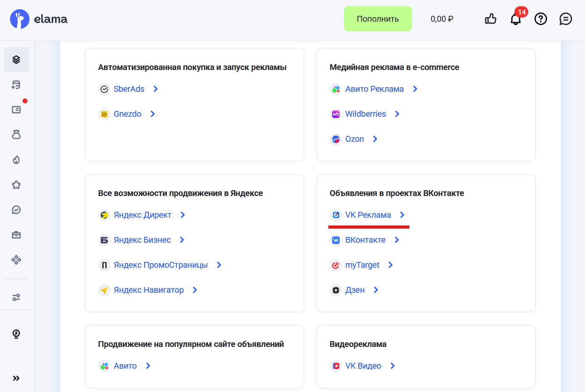Open support via the chat bubble icon
Screen dimensions: 585x392
pyautogui.click(x=566, y=18)
